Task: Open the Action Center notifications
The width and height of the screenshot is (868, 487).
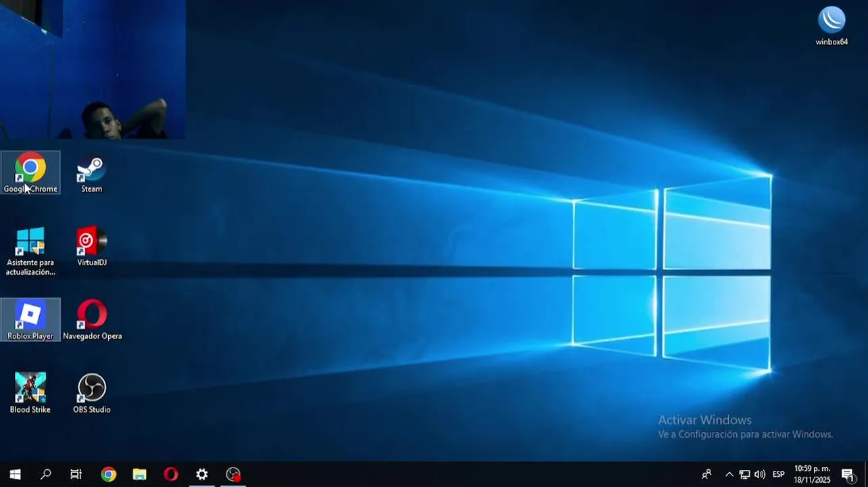Action: 848,474
